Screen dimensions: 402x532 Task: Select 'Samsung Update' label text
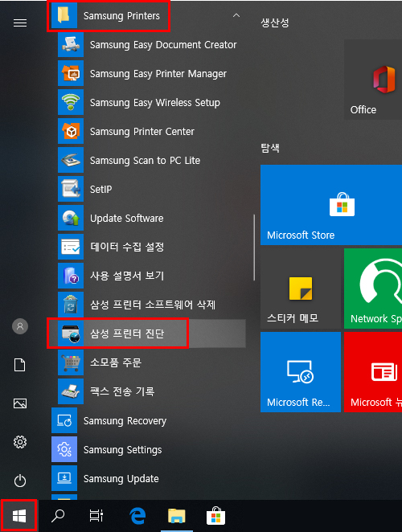121,479
